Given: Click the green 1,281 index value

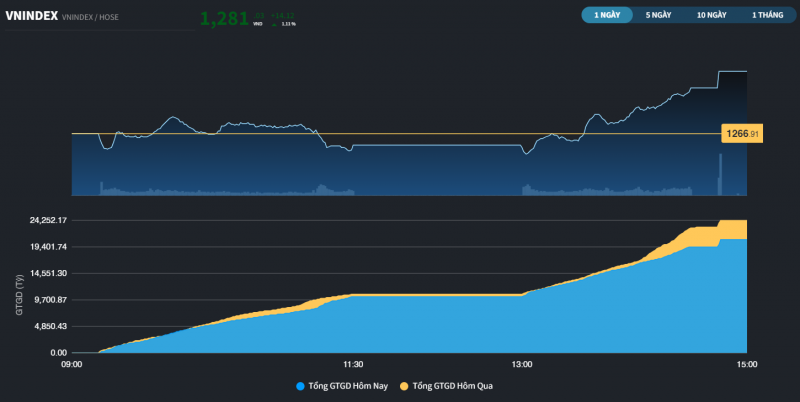Looking at the screenshot, I should (x=224, y=18).
